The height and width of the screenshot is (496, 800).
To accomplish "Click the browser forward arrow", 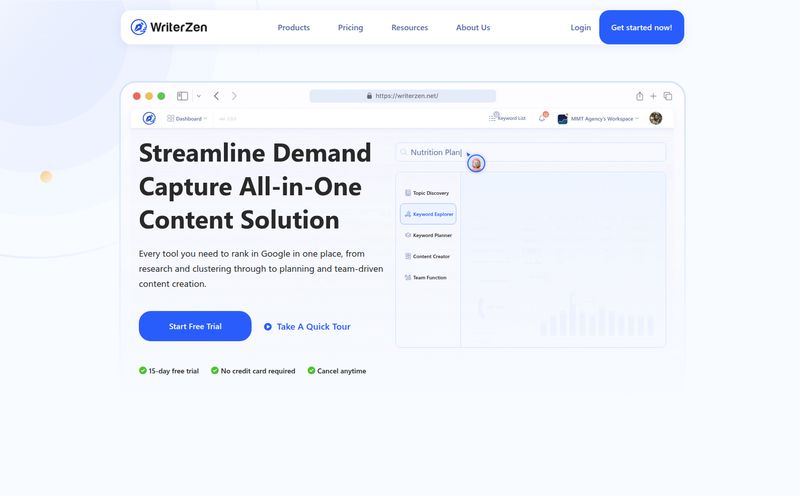I will (234, 96).
